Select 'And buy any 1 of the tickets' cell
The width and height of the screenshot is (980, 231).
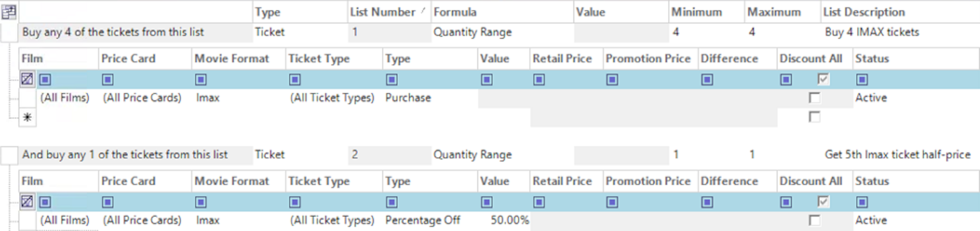pyautogui.click(x=135, y=155)
